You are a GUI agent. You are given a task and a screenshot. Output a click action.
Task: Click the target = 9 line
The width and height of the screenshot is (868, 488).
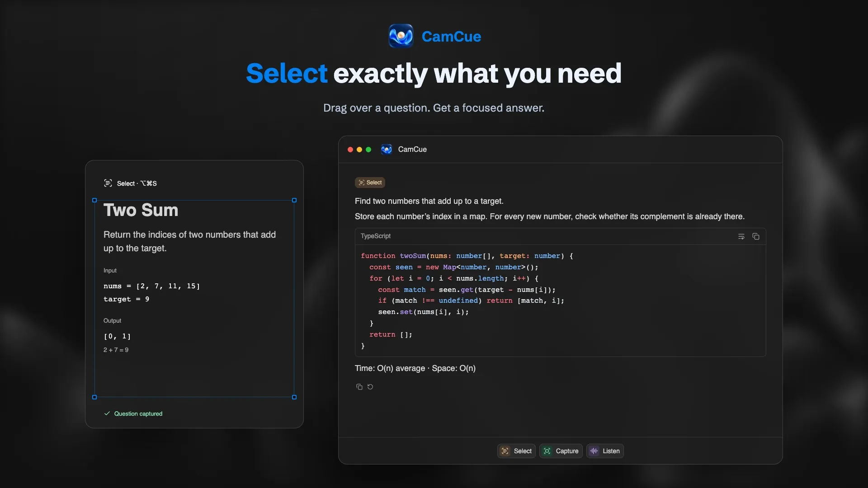point(126,299)
